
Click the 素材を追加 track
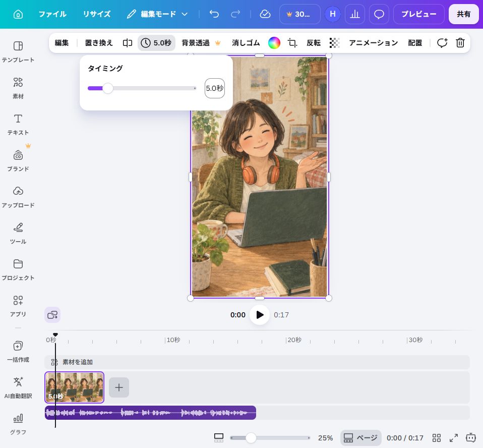257,362
